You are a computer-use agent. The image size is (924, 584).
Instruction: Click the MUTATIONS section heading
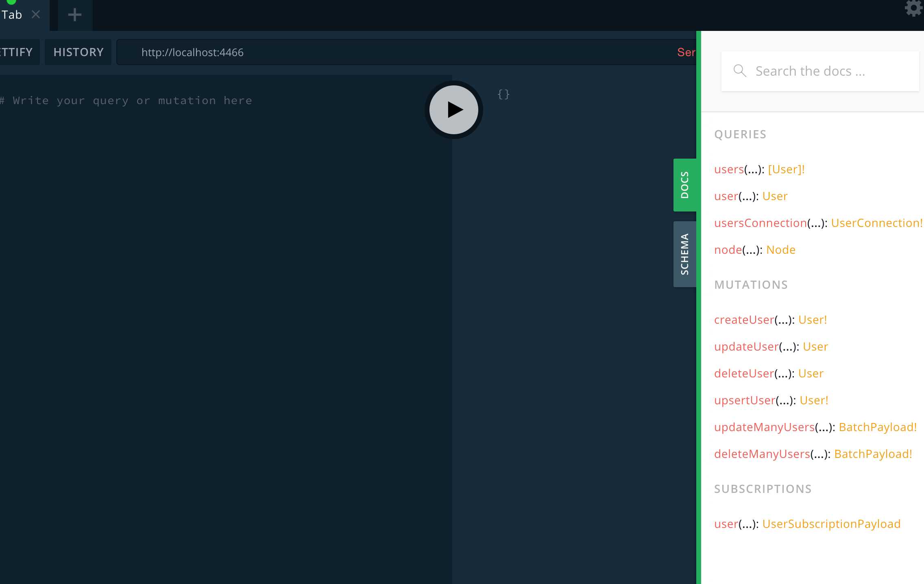click(x=751, y=285)
